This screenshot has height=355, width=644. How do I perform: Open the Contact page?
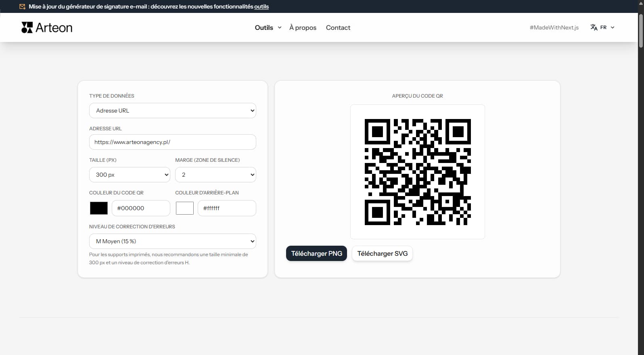338,27
